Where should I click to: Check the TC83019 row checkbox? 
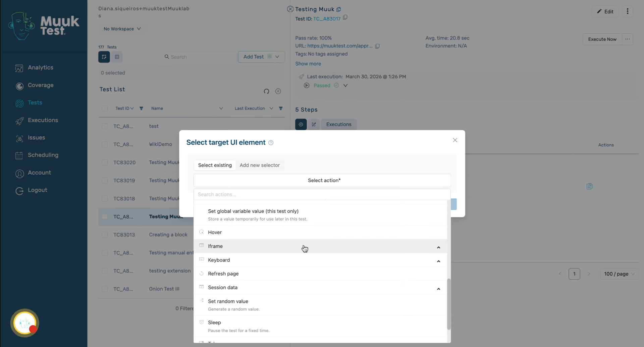pyautogui.click(x=105, y=181)
